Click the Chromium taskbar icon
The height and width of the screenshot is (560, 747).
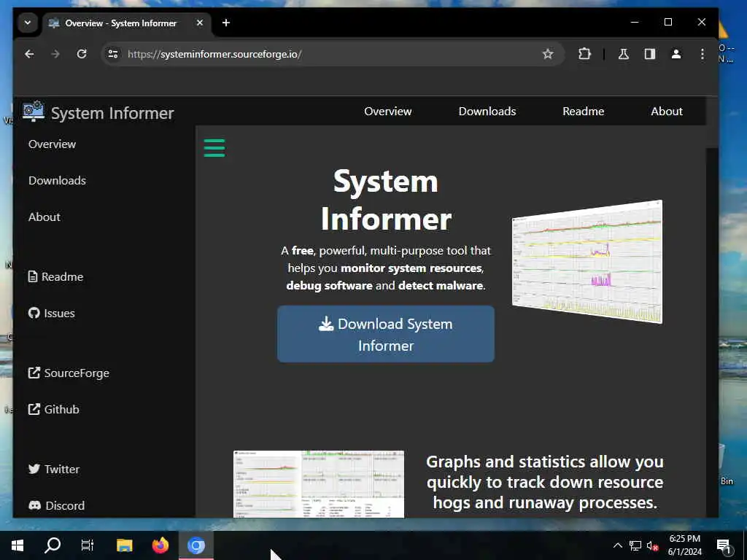pyautogui.click(x=196, y=545)
